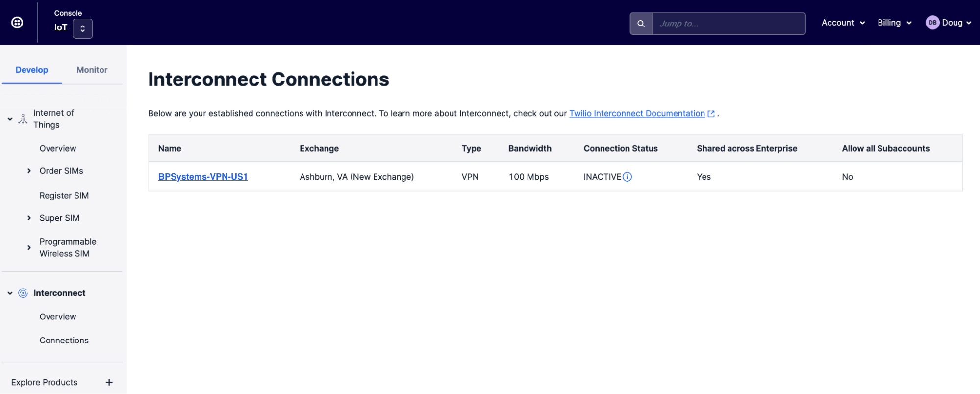Screen dimensions: 980x394
Task: Click the Twilio logo home icon
Action: click(x=17, y=23)
